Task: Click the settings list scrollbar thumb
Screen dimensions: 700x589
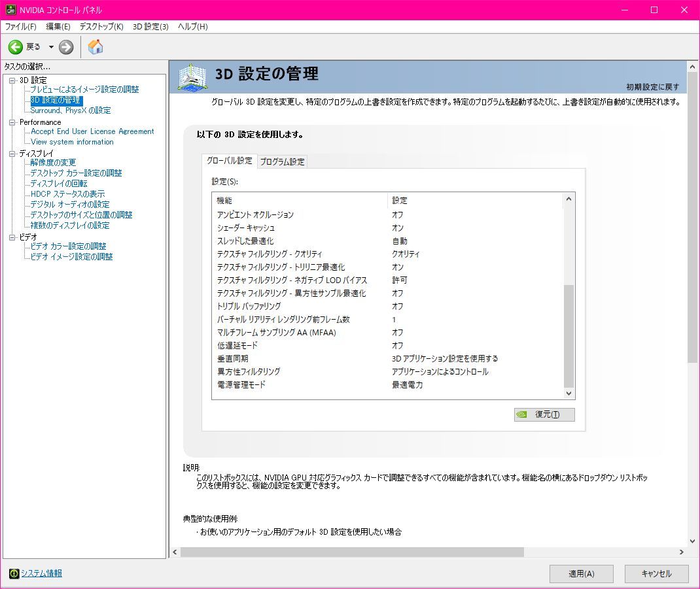Action: (569, 337)
